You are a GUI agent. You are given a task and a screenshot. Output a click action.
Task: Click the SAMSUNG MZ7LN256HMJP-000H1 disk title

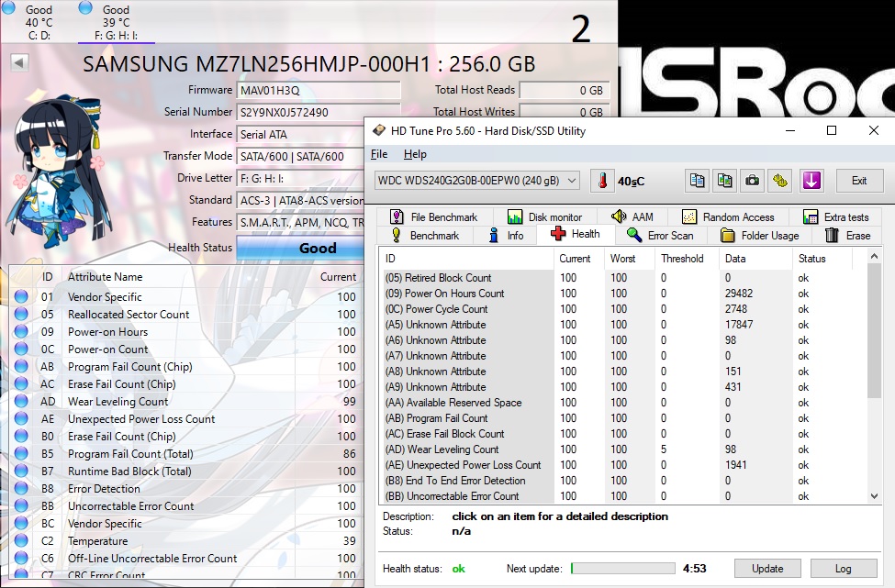(308, 64)
